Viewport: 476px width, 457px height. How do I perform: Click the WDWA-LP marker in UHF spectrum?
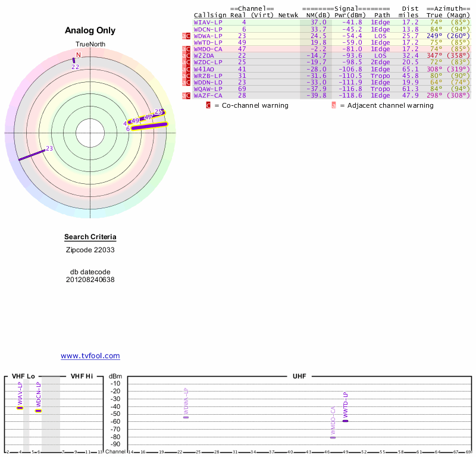(186, 417)
